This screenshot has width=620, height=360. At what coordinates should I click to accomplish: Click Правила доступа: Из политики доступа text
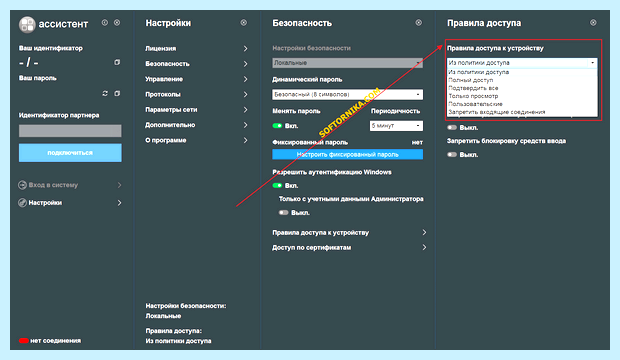(178, 336)
